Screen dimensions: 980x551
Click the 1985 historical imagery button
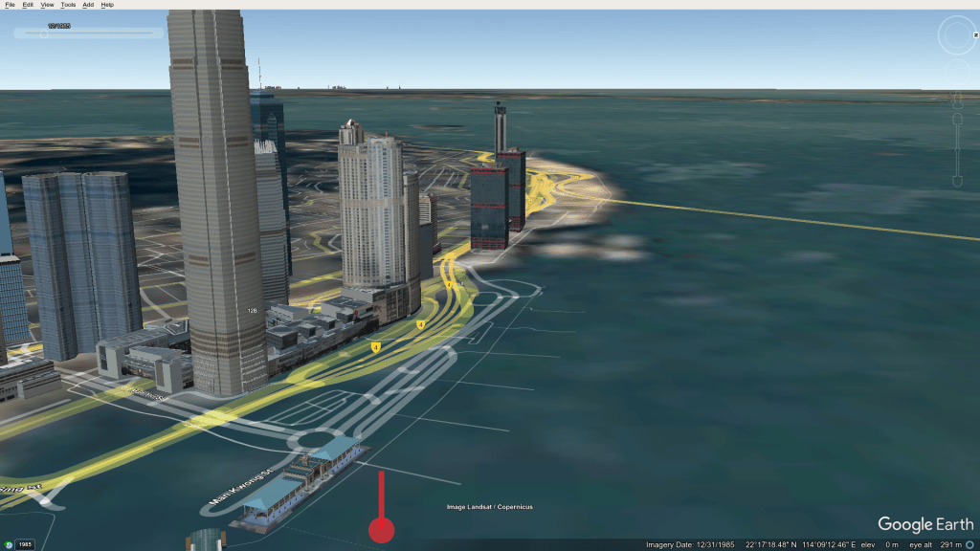(x=25, y=544)
